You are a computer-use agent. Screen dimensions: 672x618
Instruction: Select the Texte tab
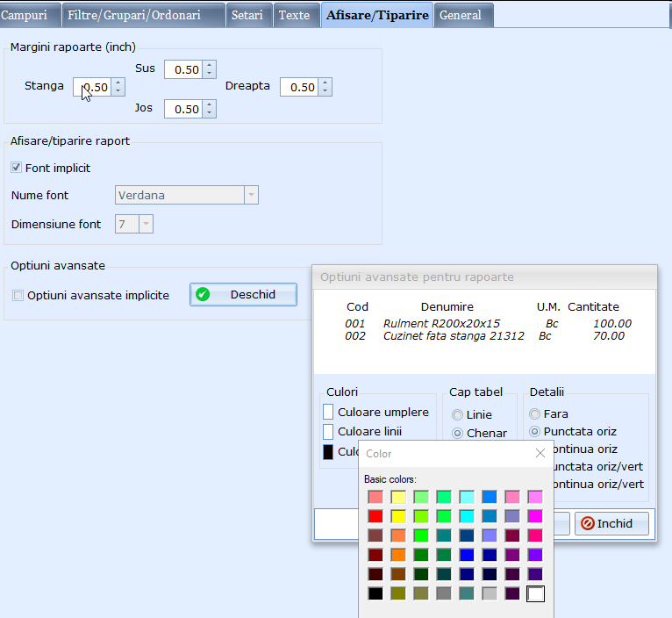click(x=297, y=15)
